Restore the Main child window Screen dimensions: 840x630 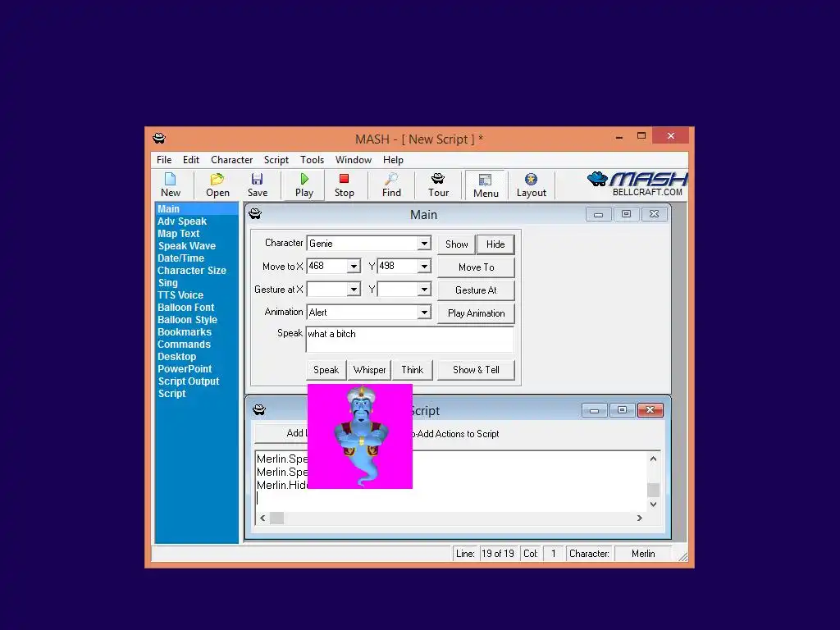click(626, 214)
